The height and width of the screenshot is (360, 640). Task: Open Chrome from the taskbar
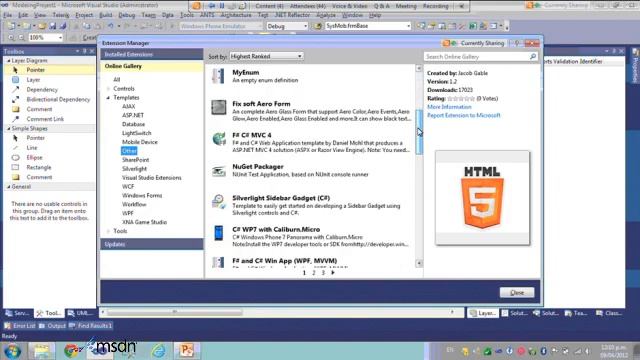(x=72, y=351)
